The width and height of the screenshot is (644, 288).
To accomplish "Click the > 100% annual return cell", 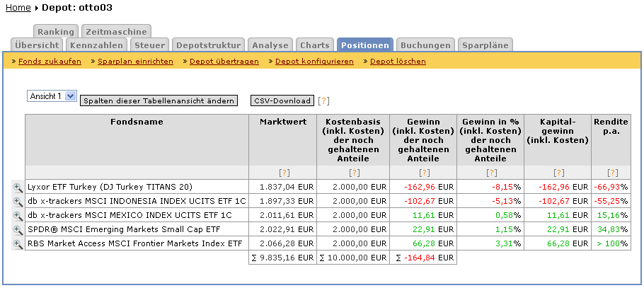I will pyautogui.click(x=611, y=243).
